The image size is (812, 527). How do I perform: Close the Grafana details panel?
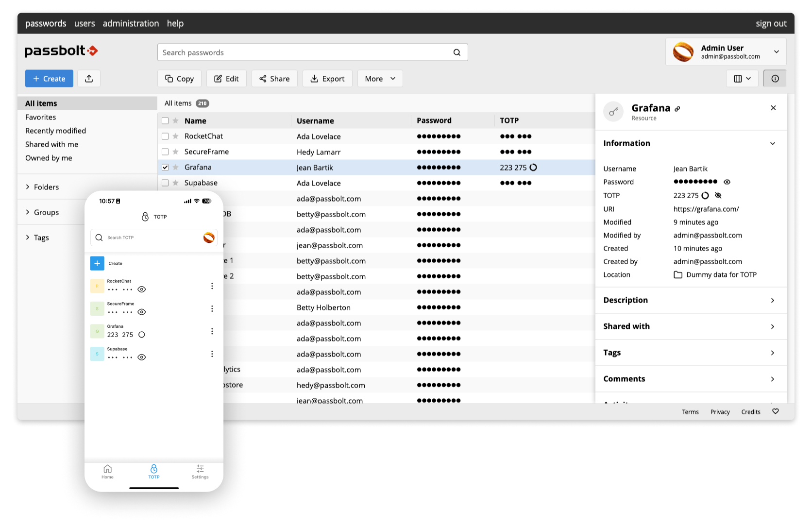tap(773, 108)
